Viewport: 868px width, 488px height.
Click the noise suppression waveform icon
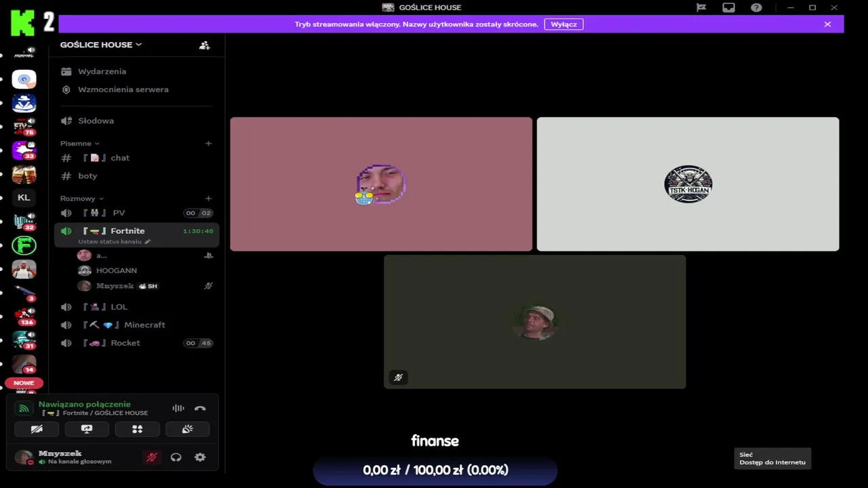[178, 408]
